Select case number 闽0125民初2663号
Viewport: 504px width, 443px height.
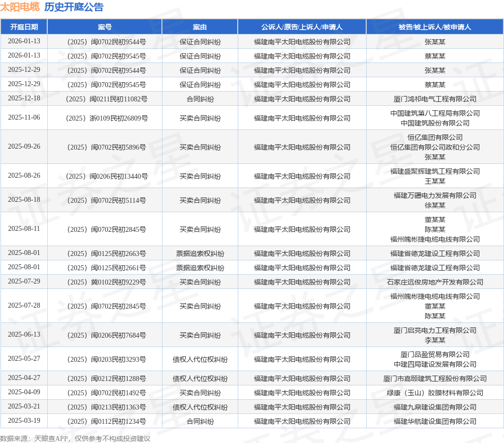107,253
